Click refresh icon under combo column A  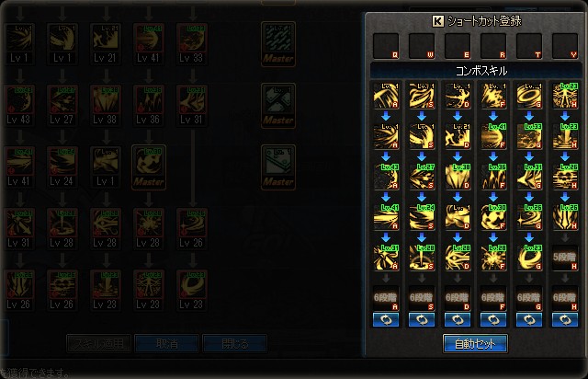pyautogui.click(x=386, y=320)
